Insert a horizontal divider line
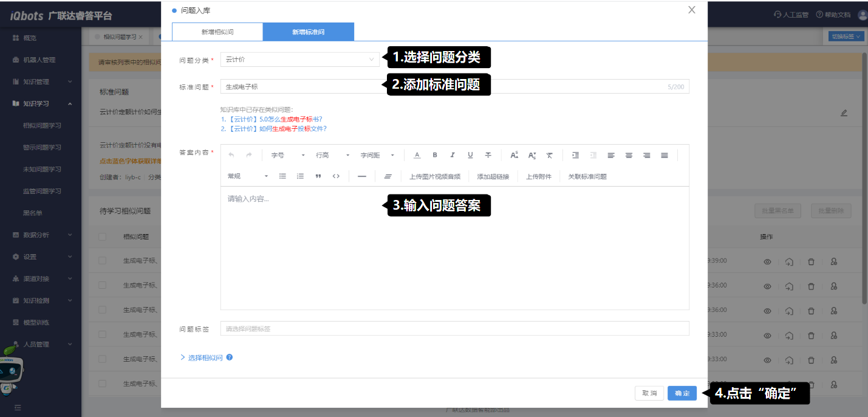The image size is (868, 417). point(361,176)
